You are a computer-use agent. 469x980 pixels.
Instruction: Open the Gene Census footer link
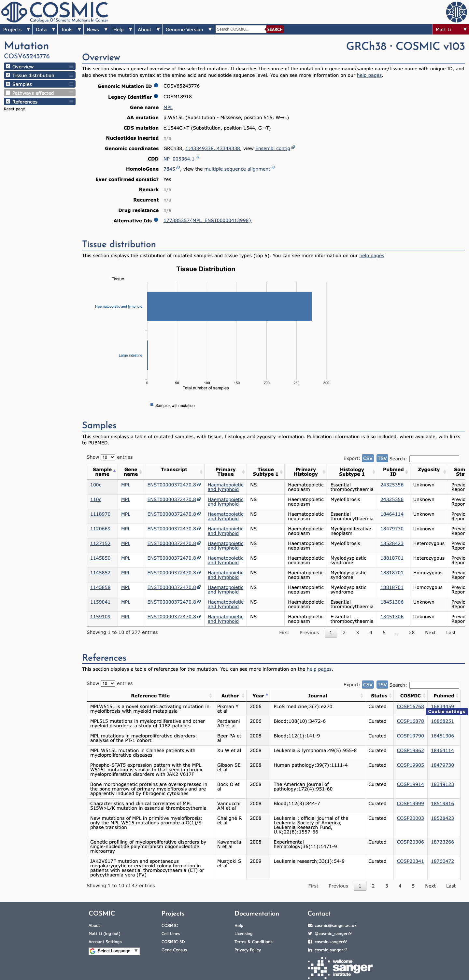pyautogui.click(x=174, y=950)
